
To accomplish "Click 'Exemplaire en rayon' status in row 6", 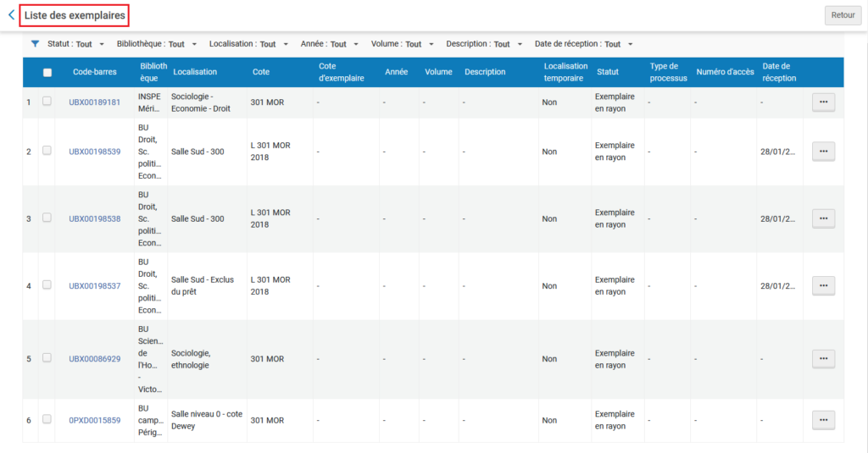I will tap(615, 420).
